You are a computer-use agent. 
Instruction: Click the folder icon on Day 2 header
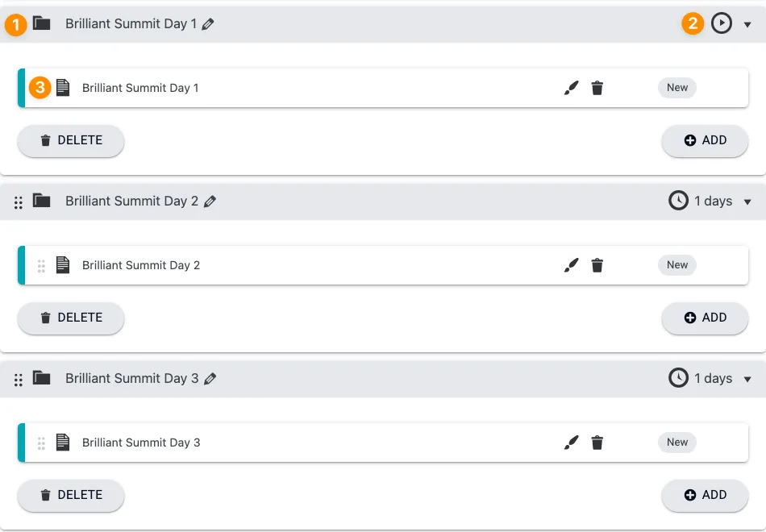tap(40, 201)
